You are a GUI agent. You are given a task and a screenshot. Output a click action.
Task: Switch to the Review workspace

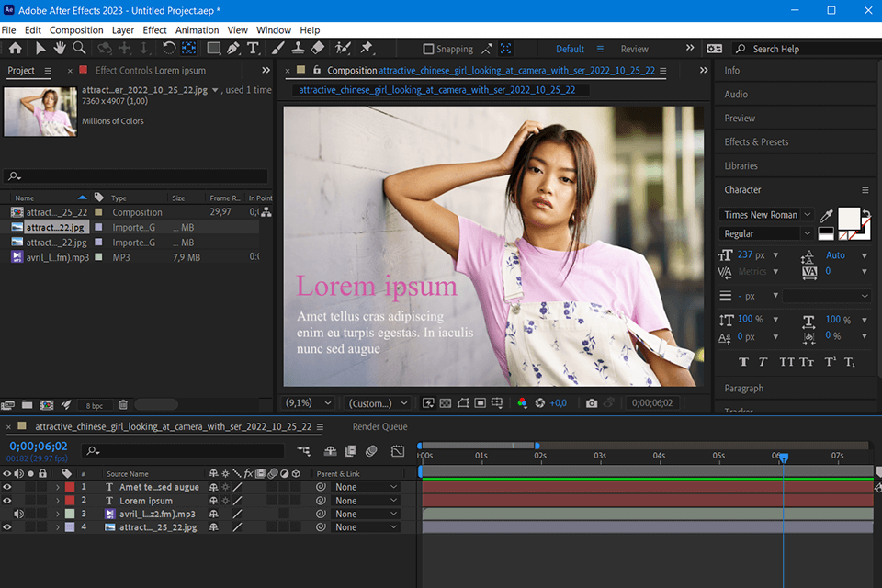(634, 50)
